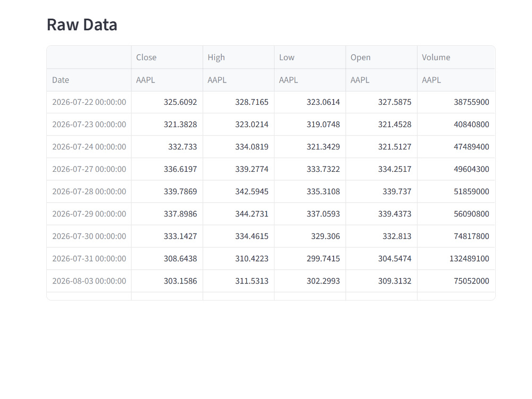Select the High cell 334.0819
The width and height of the screenshot is (532, 399).
238,147
